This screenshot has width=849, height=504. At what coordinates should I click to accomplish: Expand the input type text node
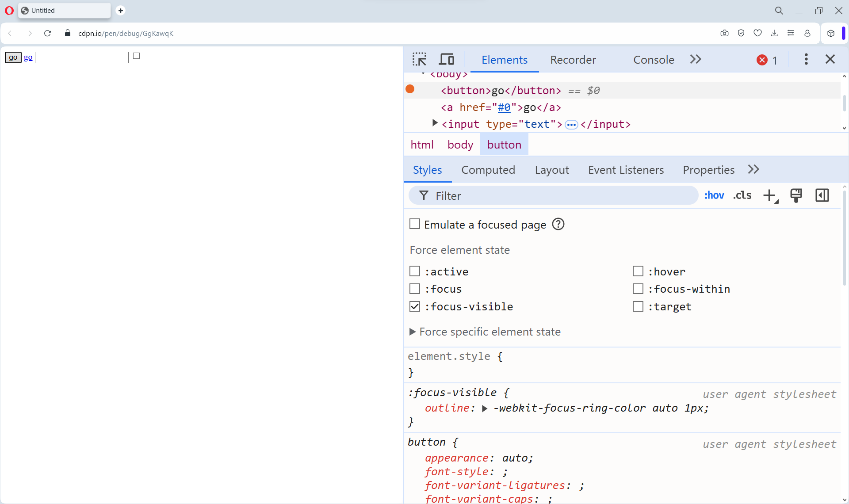[x=435, y=123]
